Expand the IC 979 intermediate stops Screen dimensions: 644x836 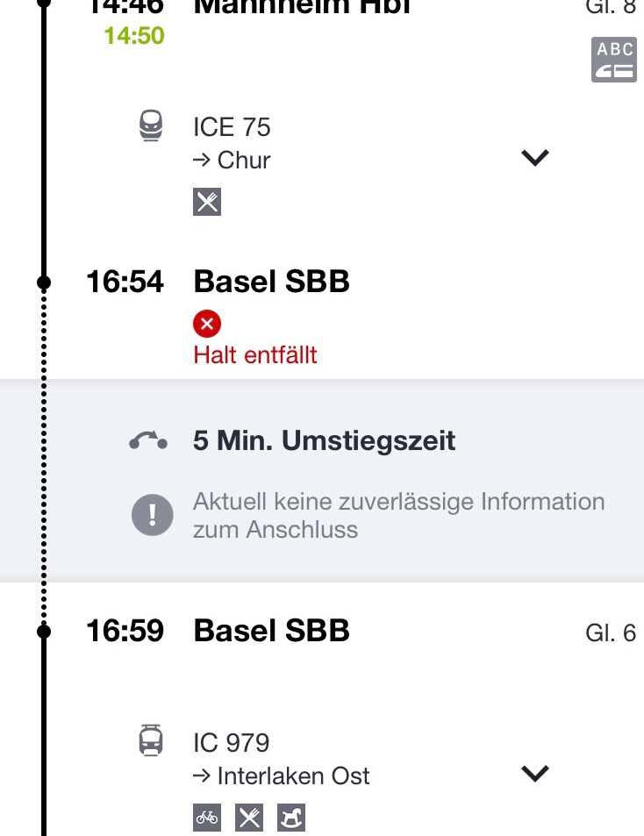click(534, 774)
